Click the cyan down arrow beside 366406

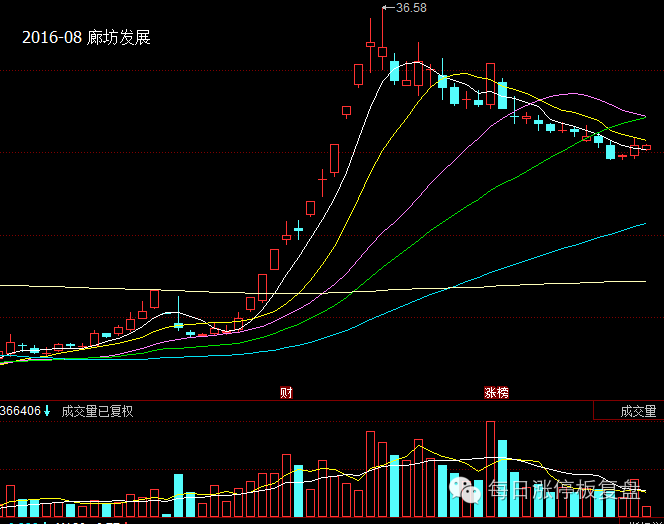coord(47,410)
